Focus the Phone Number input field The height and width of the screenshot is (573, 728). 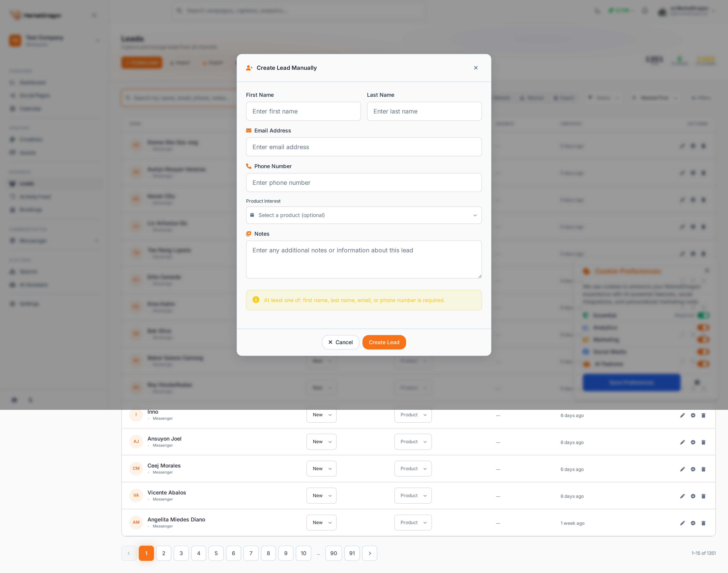(364, 183)
